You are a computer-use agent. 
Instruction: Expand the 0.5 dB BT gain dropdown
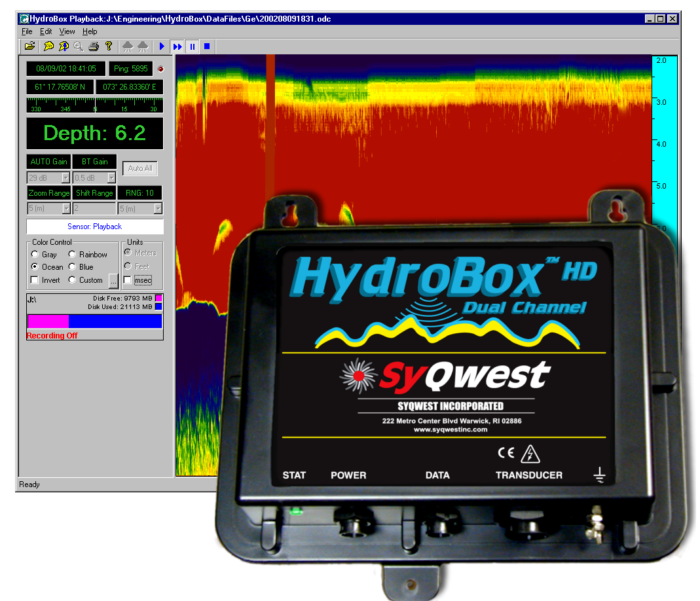[x=111, y=178]
